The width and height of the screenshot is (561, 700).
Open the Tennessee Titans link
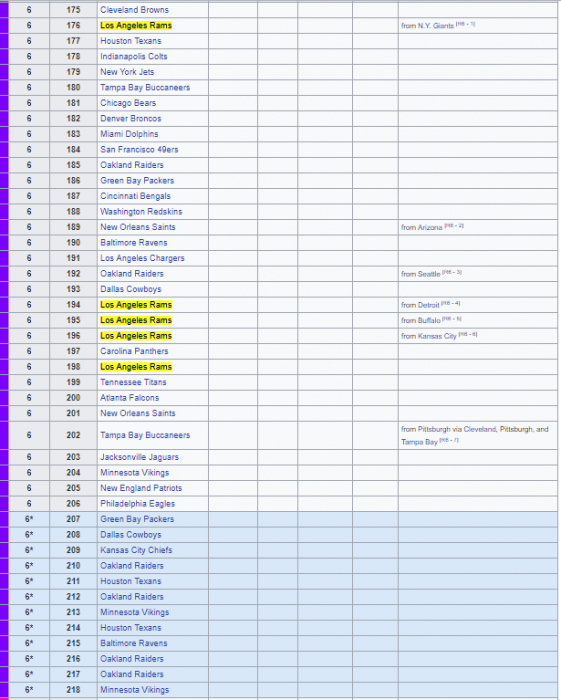tap(133, 382)
